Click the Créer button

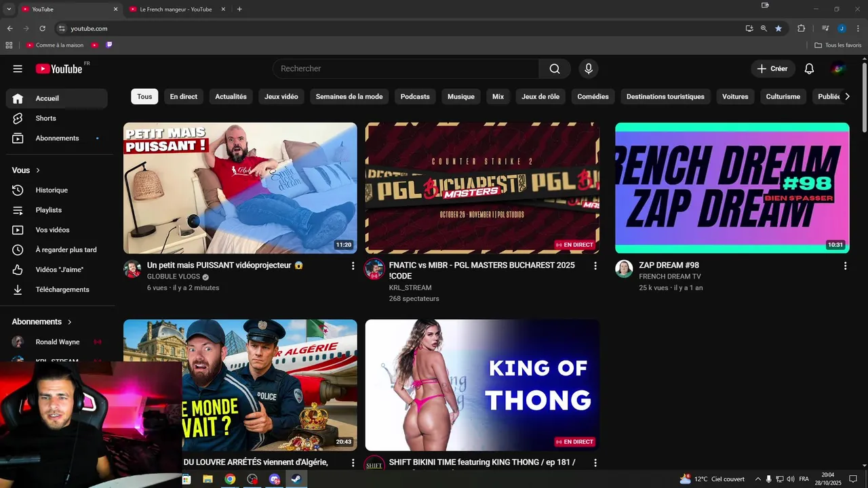point(772,68)
